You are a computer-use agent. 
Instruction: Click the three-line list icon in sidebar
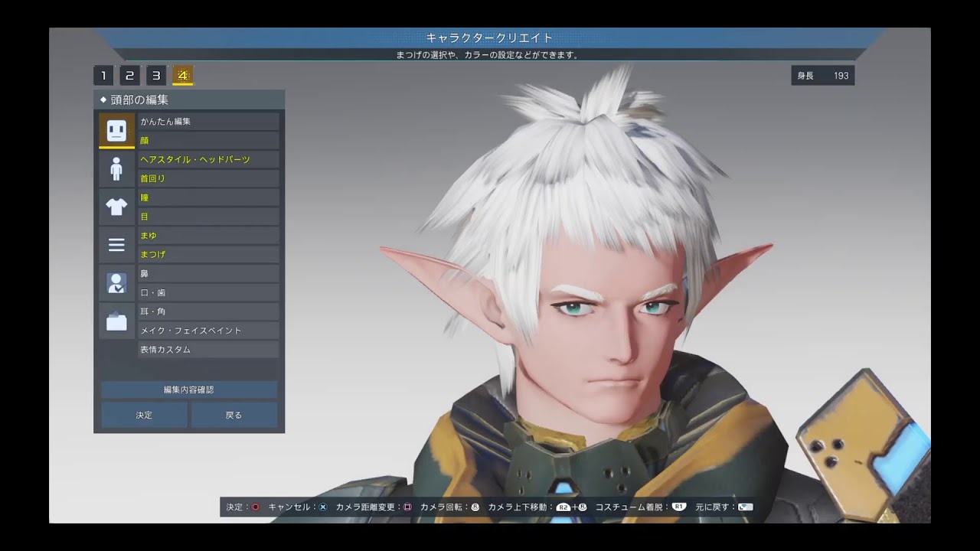[x=116, y=245]
